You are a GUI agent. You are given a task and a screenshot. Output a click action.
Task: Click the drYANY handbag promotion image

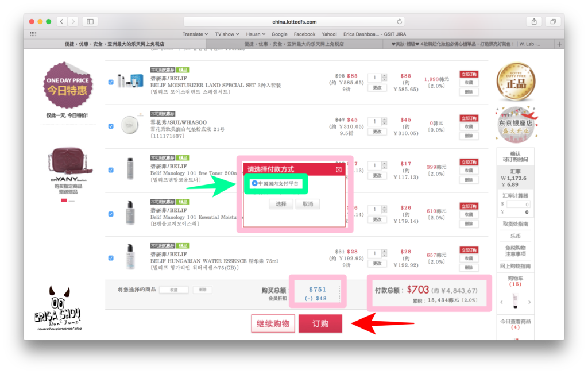(x=69, y=161)
